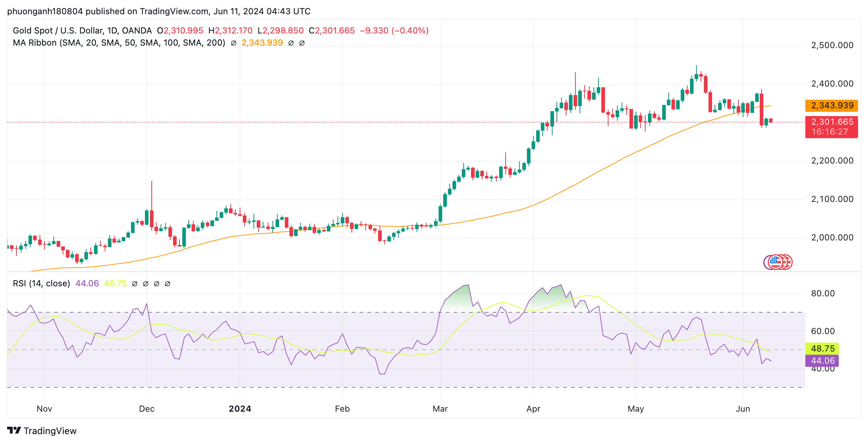This screenshot has height=443, width=868.
Task: Click the 2024 label on time axis
Action: click(x=240, y=409)
